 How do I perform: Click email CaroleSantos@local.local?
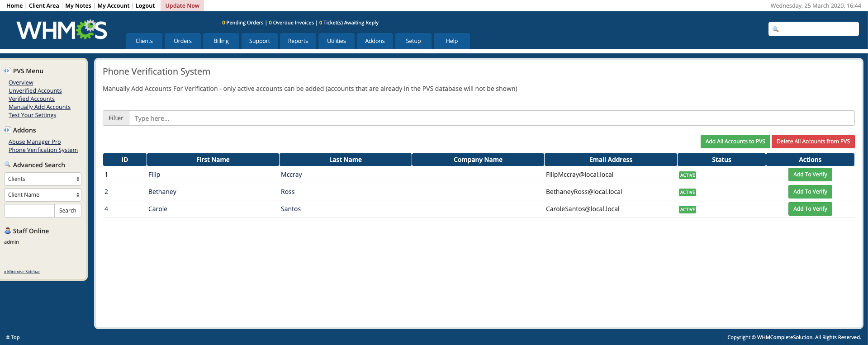point(583,209)
